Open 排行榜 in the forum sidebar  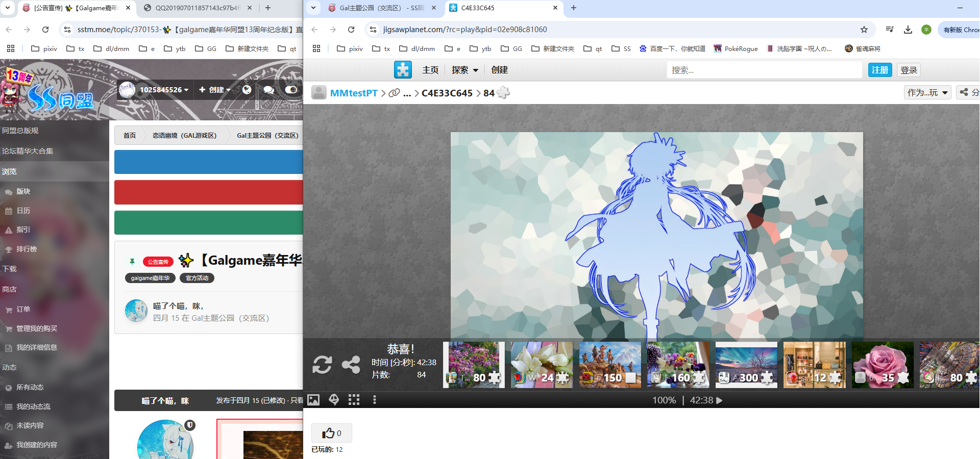(27, 249)
